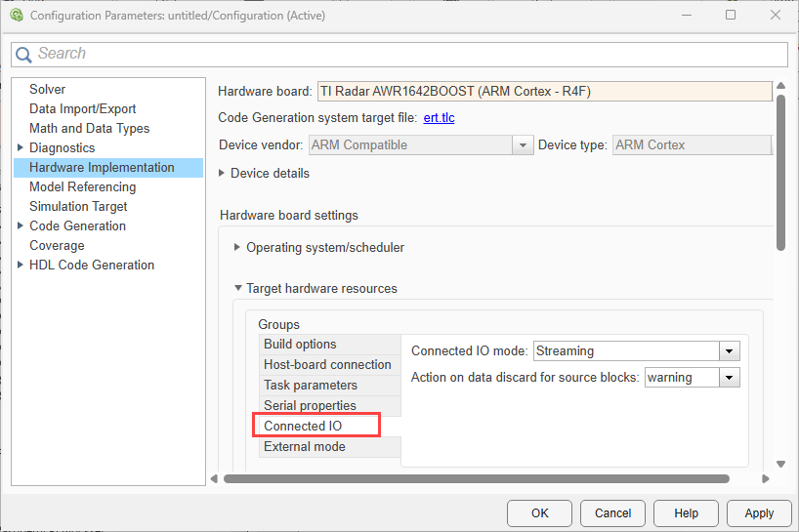This screenshot has width=799, height=532.
Task: Open the Model Referencing pane
Action: click(83, 186)
